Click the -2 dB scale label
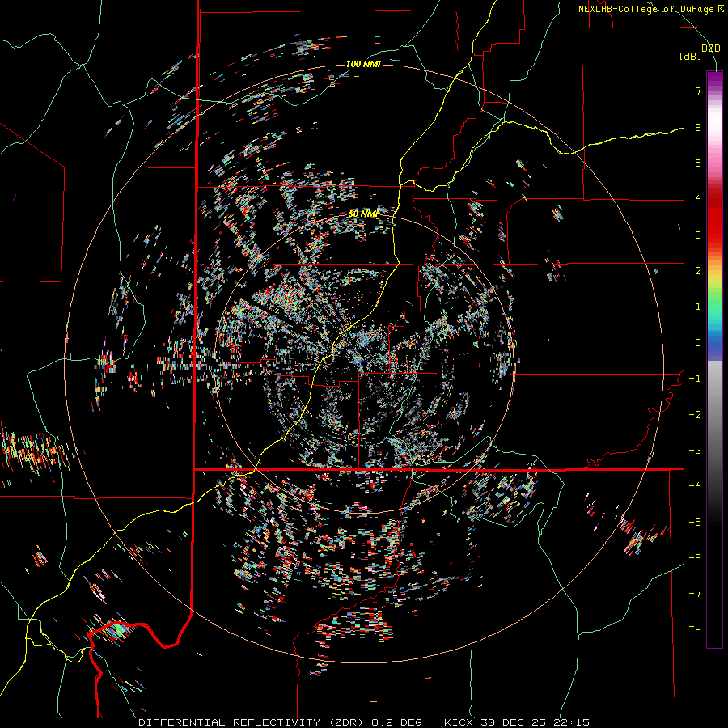 click(x=695, y=414)
